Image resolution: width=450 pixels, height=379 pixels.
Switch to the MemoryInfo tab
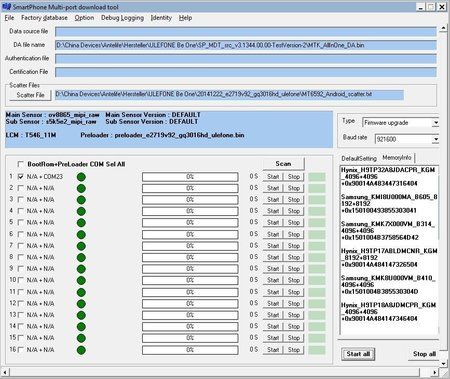pyautogui.click(x=397, y=157)
